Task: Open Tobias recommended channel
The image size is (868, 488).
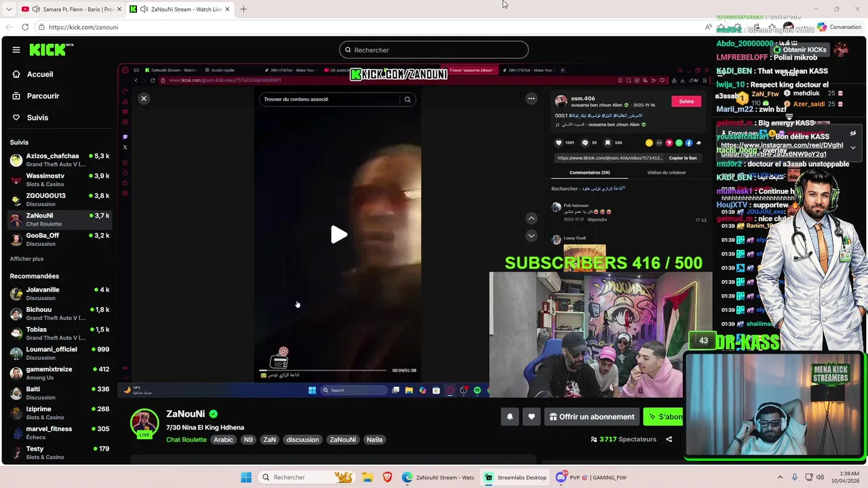Action: point(60,333)
